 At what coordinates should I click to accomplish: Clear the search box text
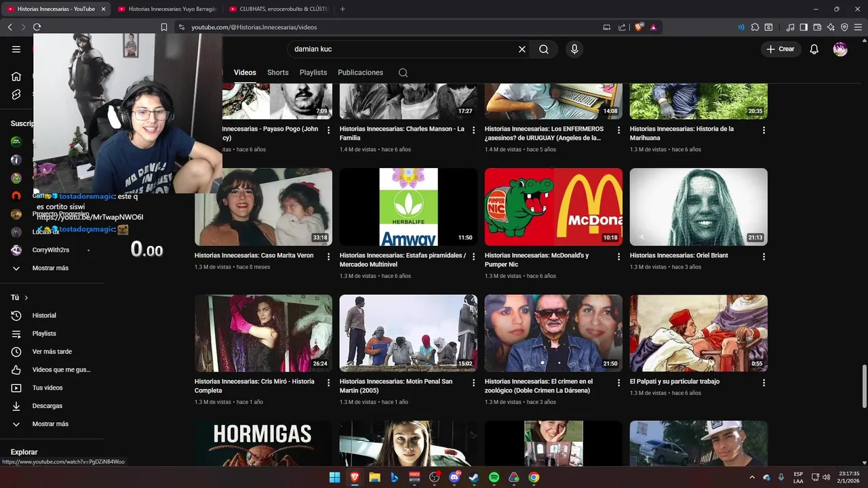522,49
